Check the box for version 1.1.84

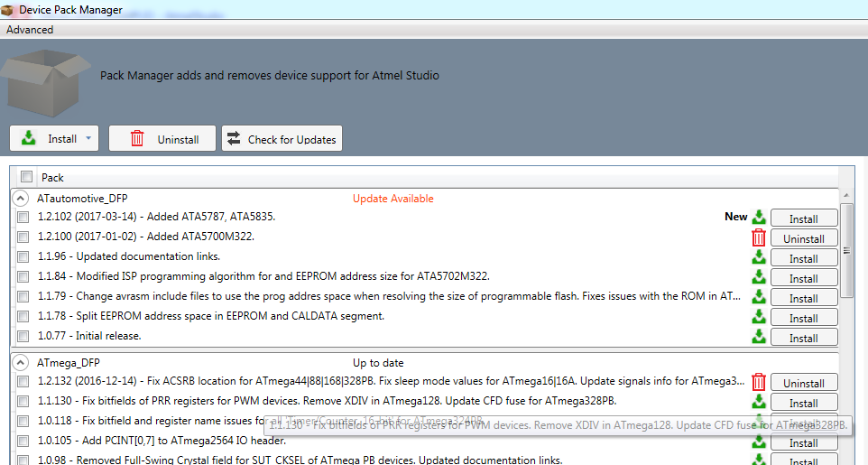[23, 276]
